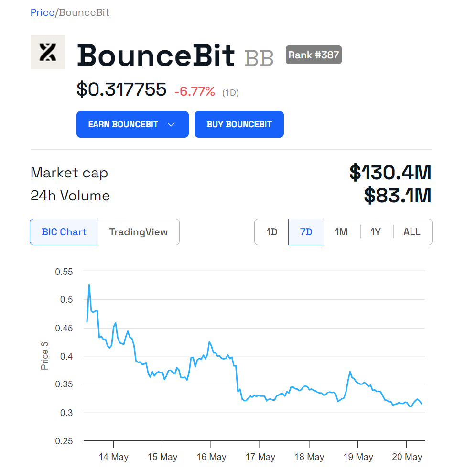
Task: Click the price peak on the chart
Action: (89, 285)
